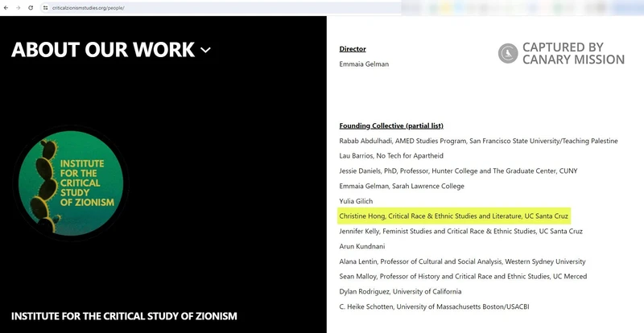Click the green cactus Institute logo

tap(71, 184)
